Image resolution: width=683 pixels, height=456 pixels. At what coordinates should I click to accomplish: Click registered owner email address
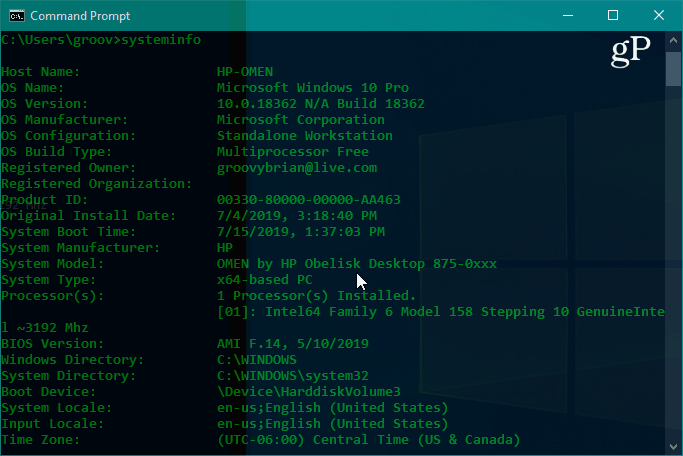(x=297, y=168)
